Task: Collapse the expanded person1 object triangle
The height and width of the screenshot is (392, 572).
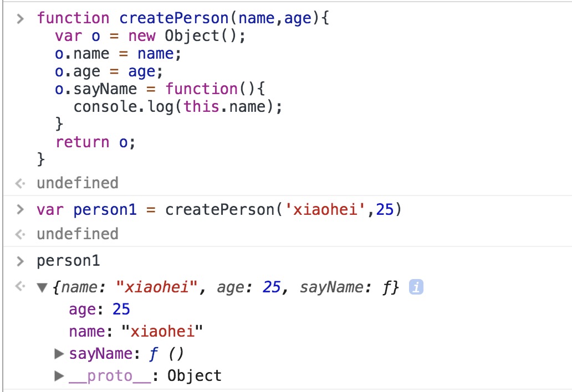Action: (x=42, y=288)
